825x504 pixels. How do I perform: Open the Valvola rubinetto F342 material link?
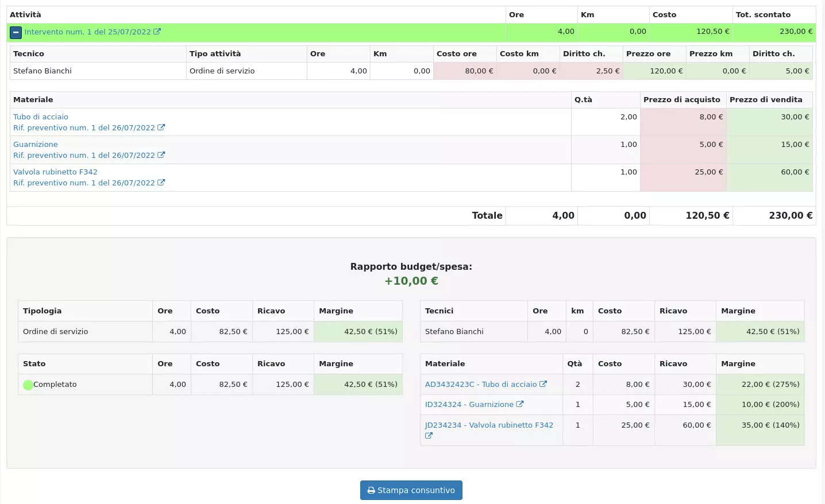pos(55,172)
